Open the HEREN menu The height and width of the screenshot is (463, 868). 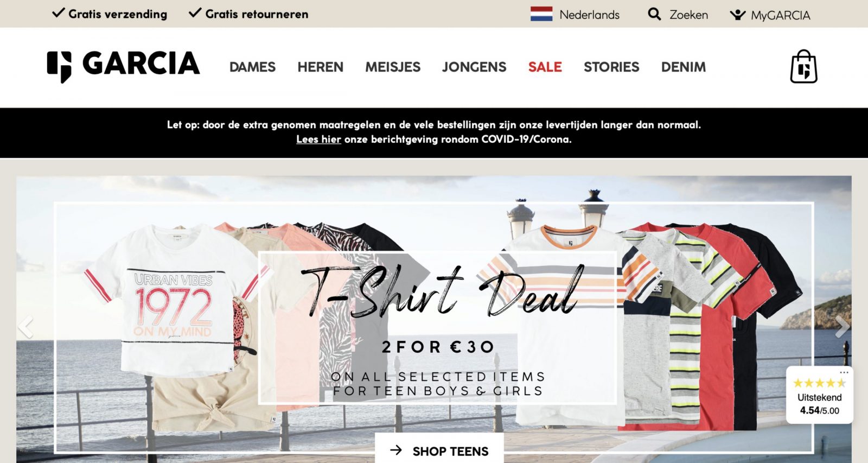(x=320, y=67)
